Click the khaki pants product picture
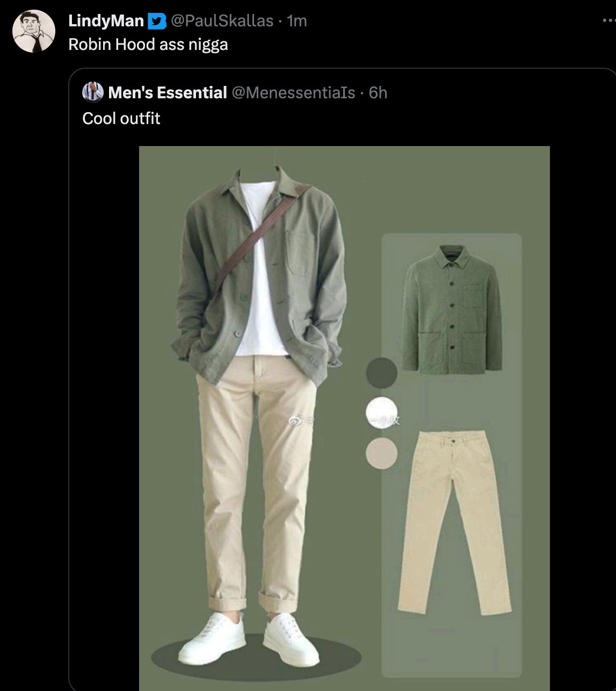616x691 pixels. tap(454, 521)
